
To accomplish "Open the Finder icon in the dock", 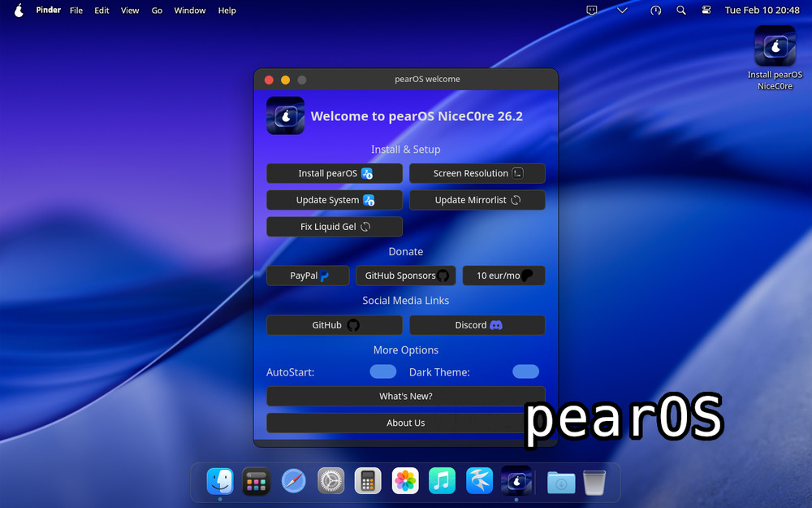I will coord(220,481).
